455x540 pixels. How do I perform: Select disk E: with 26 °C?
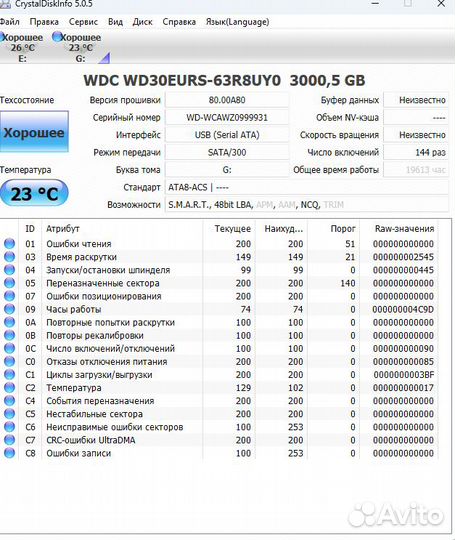click(22, 48)
